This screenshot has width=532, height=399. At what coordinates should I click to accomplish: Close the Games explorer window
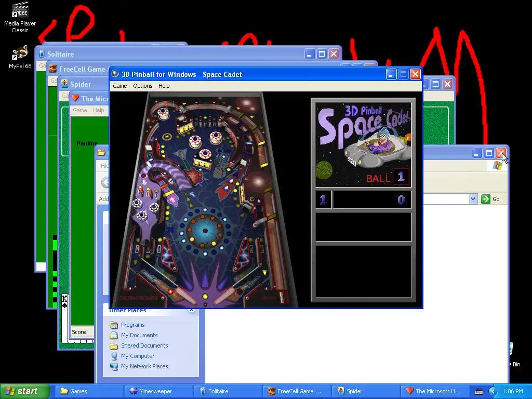click(501, 153)
